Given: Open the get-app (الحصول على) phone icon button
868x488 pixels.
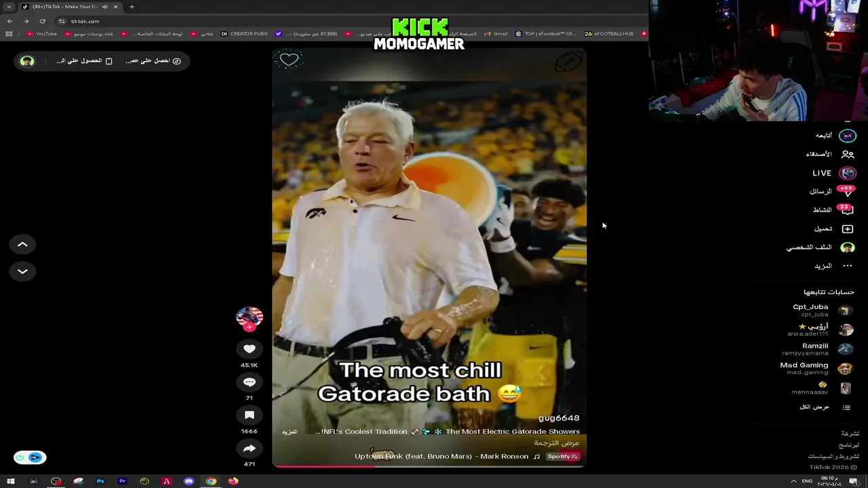Looking at the screenshot, I should pos(84,61).
